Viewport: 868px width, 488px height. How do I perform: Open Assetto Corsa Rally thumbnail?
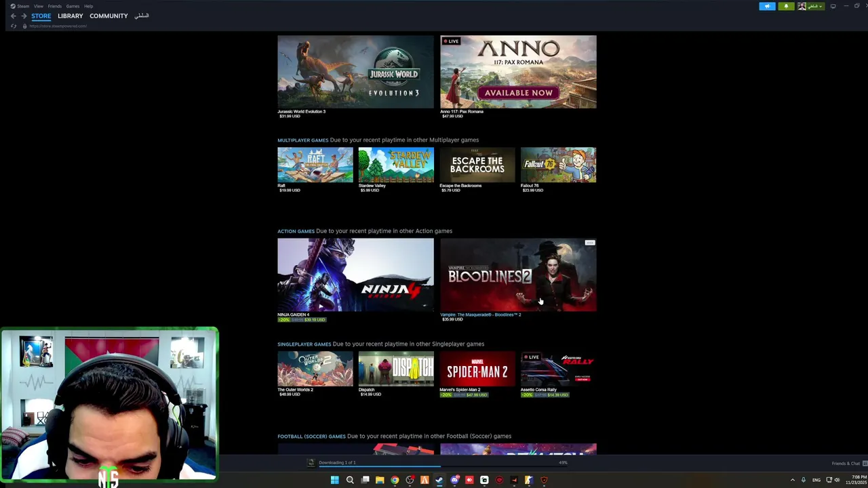(x=558, y=369)
